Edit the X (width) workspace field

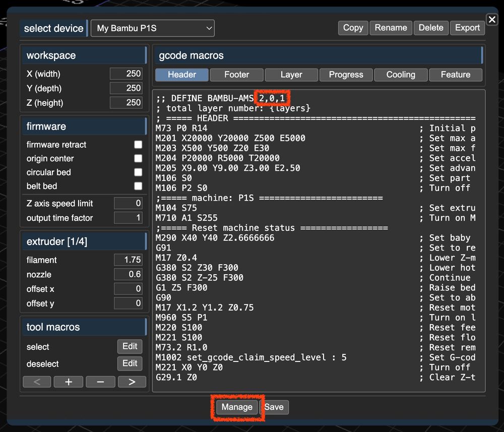point(126,74)
